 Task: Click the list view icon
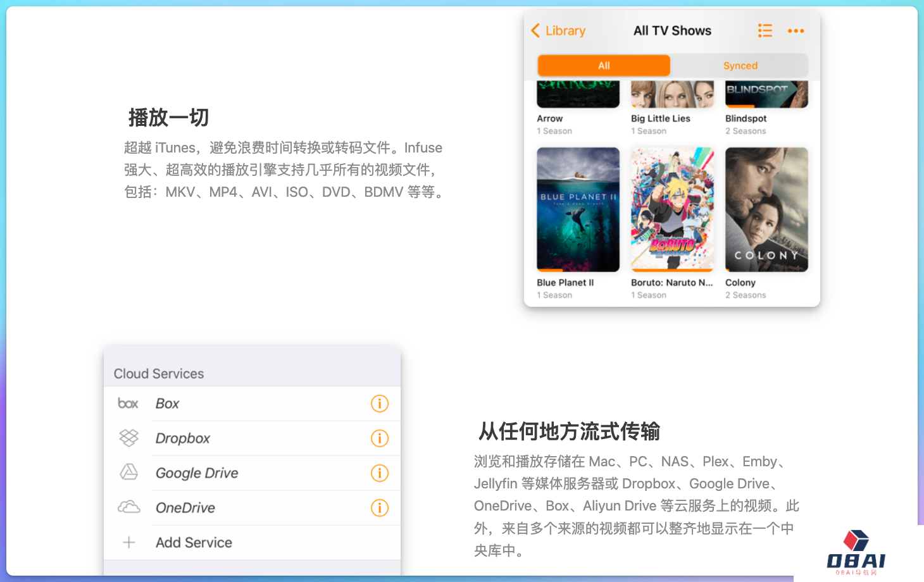coord(765,30)
